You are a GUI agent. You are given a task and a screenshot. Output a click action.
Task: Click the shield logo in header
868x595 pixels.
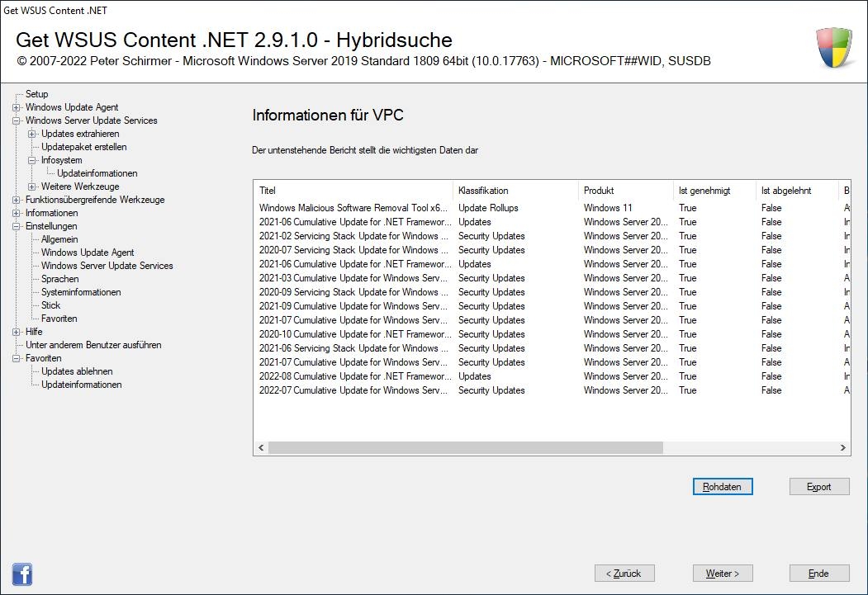[x=833, y=48]
